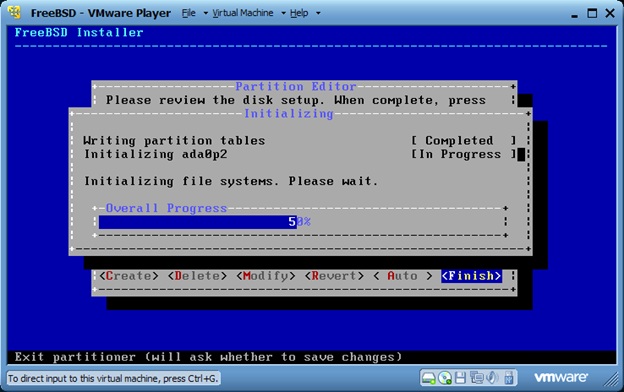This screenshot has width=624, height=392.
Task: Select the Delete button in Partition Editor
Action: [x=197, y=276]
